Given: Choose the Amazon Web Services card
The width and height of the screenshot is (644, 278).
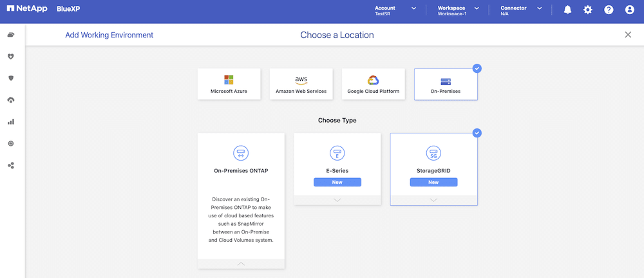Looking at the screenshot, I should click(301, 84).
